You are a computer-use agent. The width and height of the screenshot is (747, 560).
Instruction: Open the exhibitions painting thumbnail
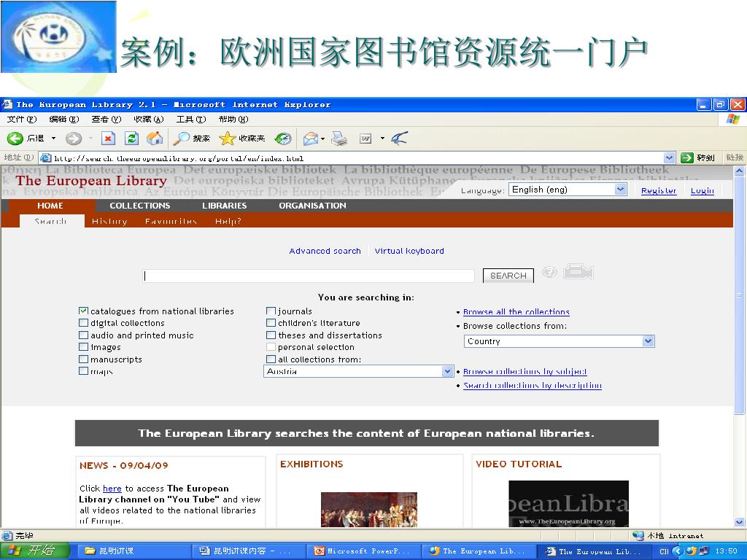click(369, 509)
